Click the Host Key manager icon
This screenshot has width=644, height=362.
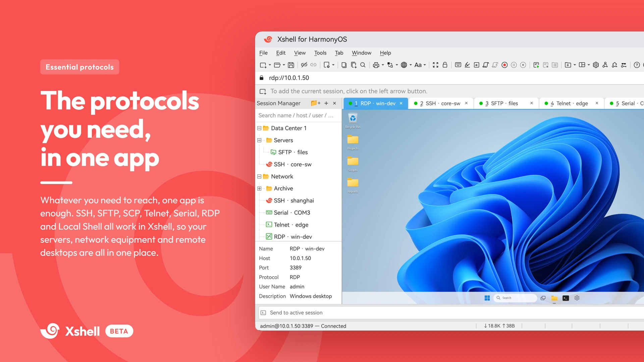tap(614, 65)
